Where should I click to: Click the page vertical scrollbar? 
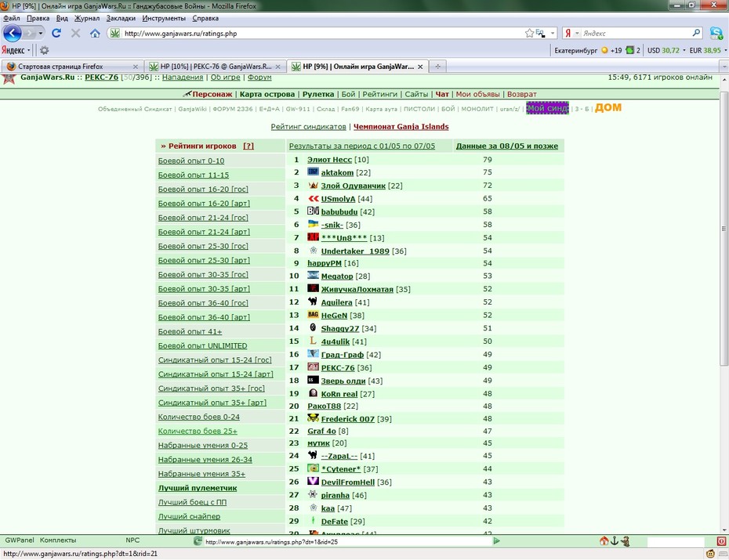pyautogui.click(x=724, y=228)
